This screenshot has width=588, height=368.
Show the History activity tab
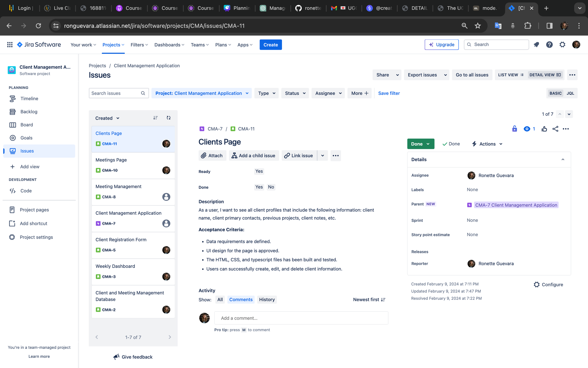point(267,300)
